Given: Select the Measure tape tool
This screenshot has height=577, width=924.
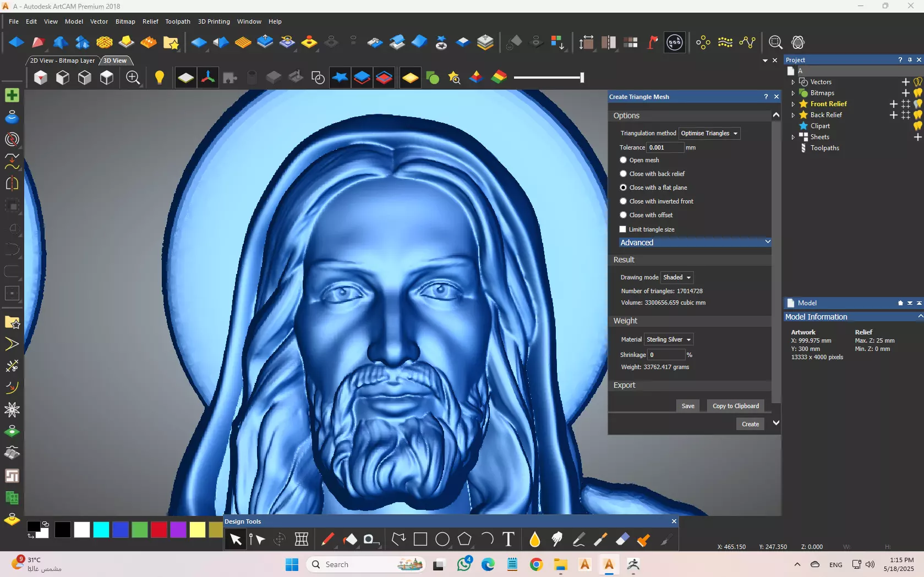Looking at the screenshot, I should (371, 540).
